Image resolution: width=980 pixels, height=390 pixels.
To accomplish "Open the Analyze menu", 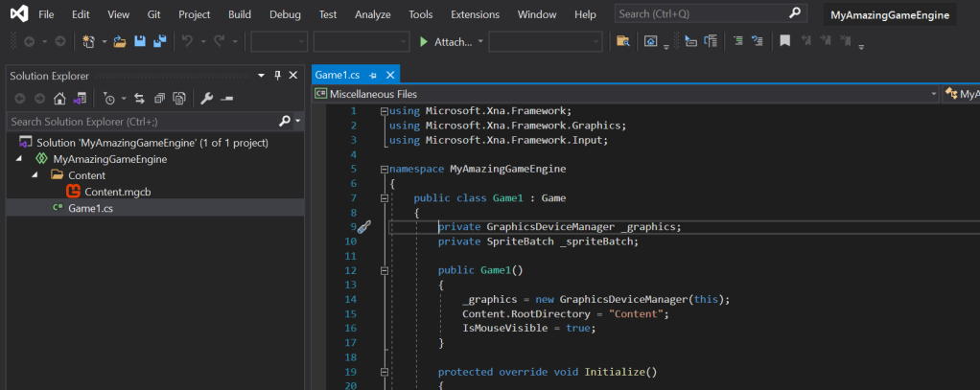I will [372, 14].
